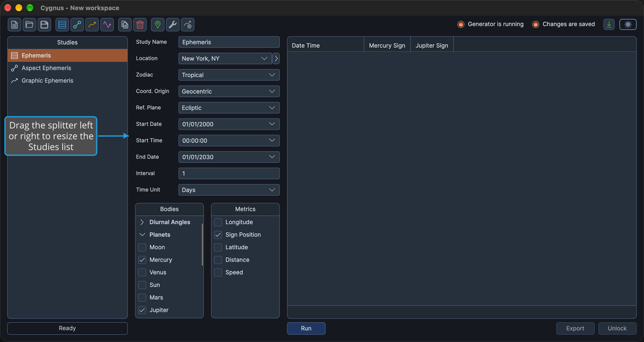Open locations with the green pin icon

tap(158, 25)
